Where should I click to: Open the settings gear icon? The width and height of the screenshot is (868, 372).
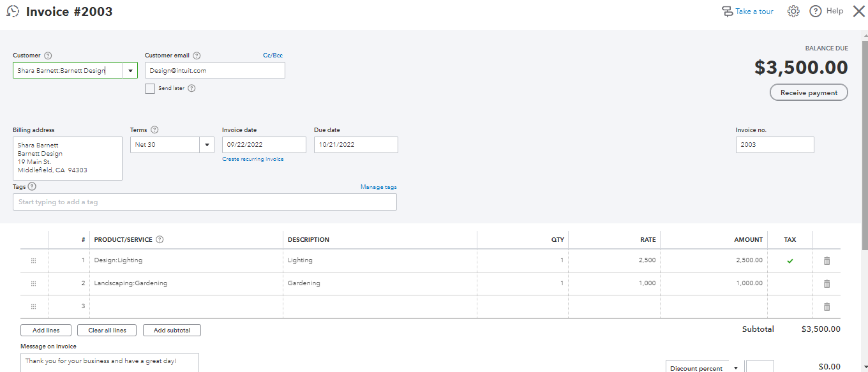[x=793, y=11]
